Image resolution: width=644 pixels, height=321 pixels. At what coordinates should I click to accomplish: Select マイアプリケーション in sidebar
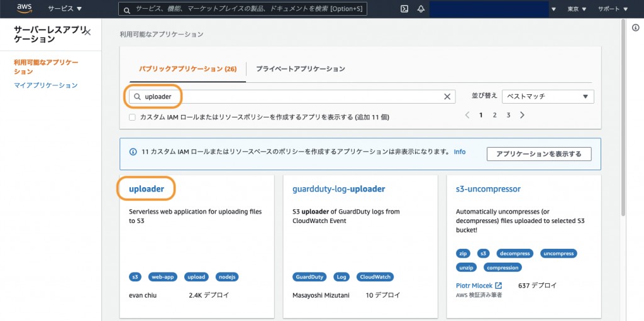tap(46, 85)
